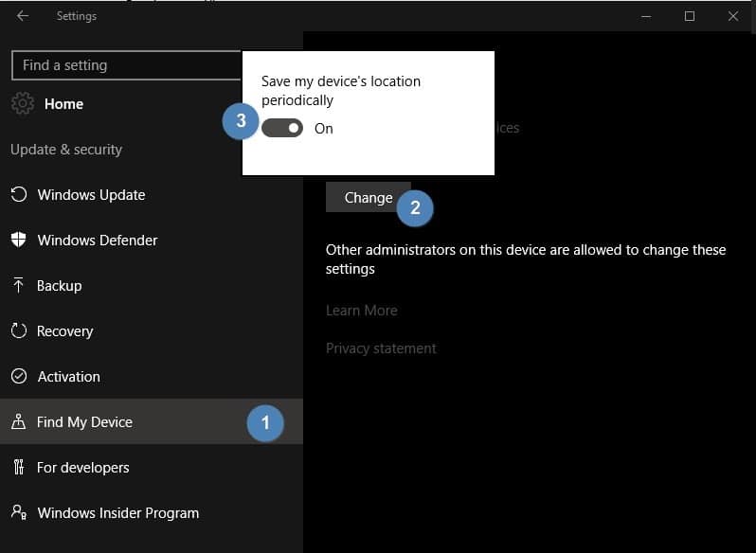Image resolution: width=756 pixels, height=553 pixels.
Task: Click the back arrow in Settings
Action: coord(22,16)
